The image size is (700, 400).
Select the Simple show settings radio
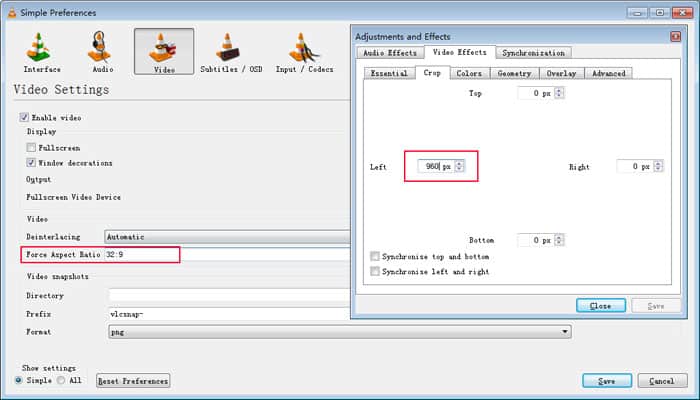click(x=18, y=380)
